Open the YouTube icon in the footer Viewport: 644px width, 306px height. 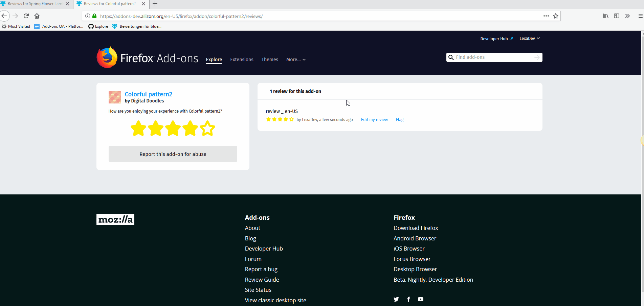click(x=421, y=299)
